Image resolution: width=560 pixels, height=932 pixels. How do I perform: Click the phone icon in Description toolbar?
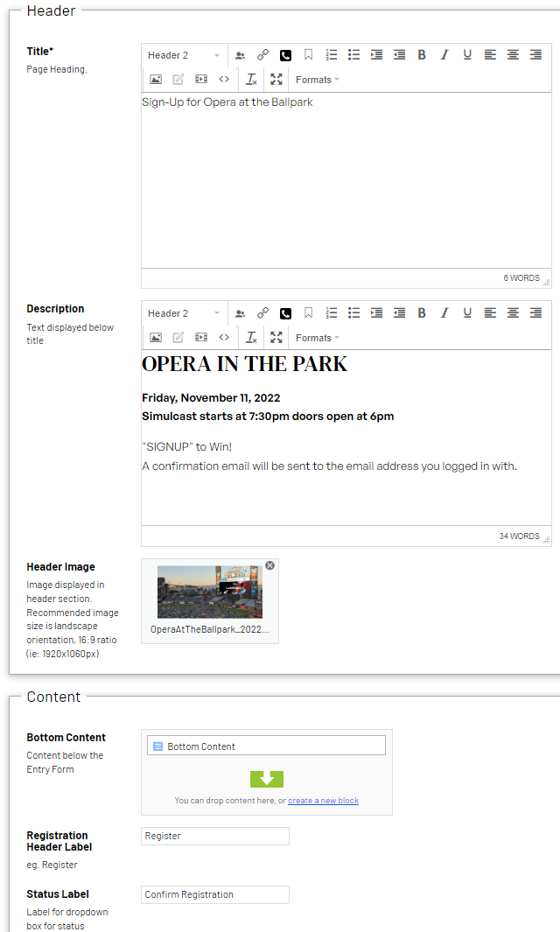click(286, 313)
